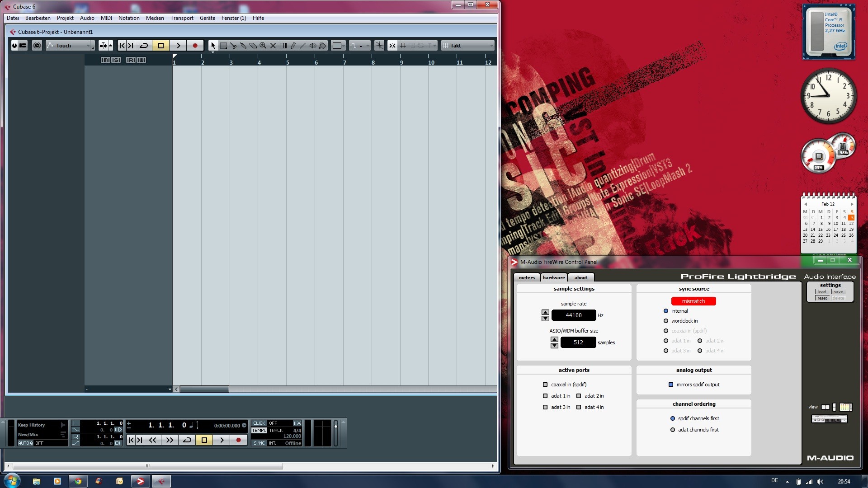The width and height of the screenshot is (868, 488).
Task: Toggle Cycle loop in project toolbar
Action: point(144,46)
